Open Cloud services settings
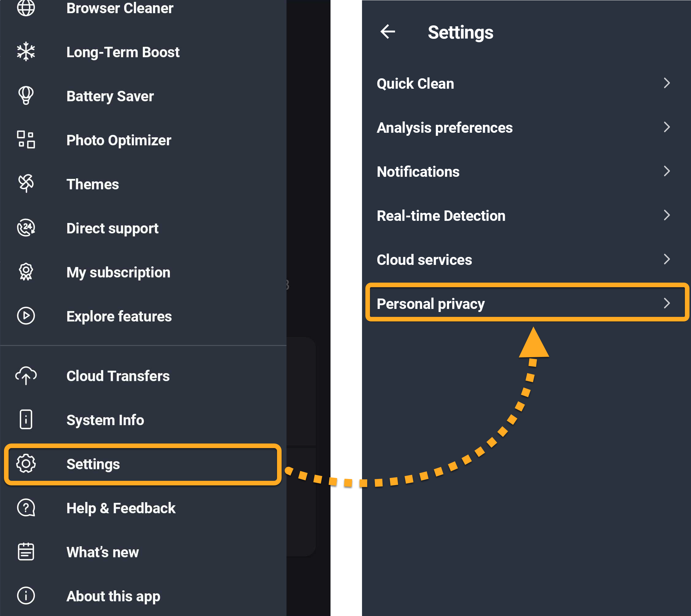This screenshot has height=616, width=691. point(424,260)
